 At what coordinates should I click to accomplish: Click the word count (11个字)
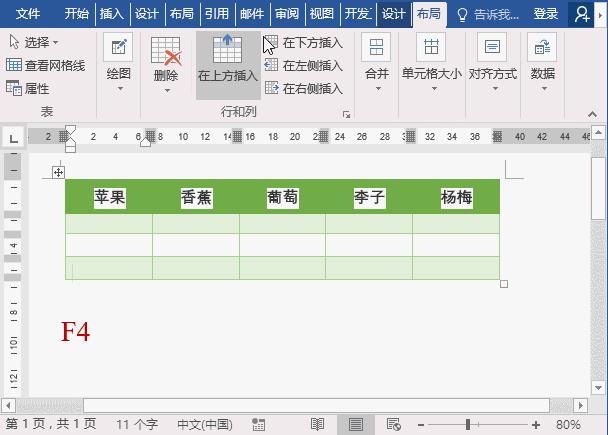click(x=137, y=425)
